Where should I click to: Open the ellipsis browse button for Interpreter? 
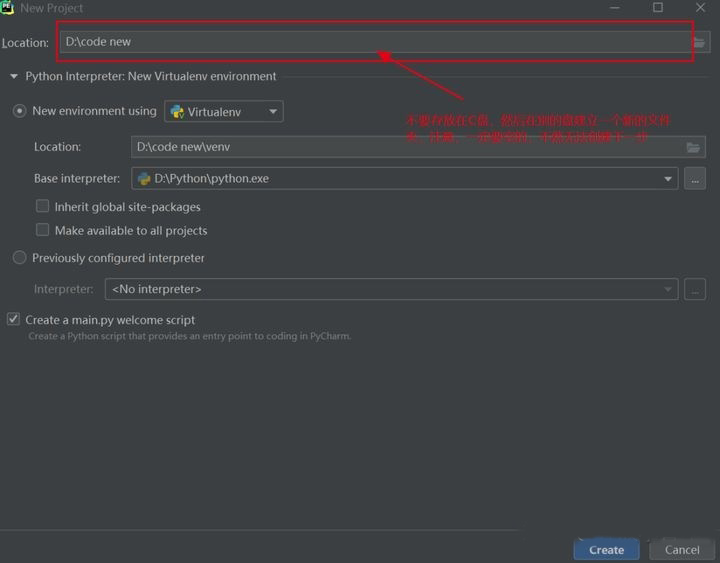click(x=695, y=289)
